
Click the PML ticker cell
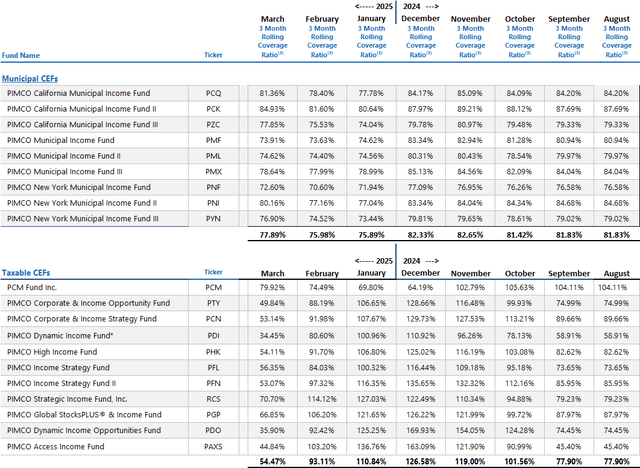point(213,156)
